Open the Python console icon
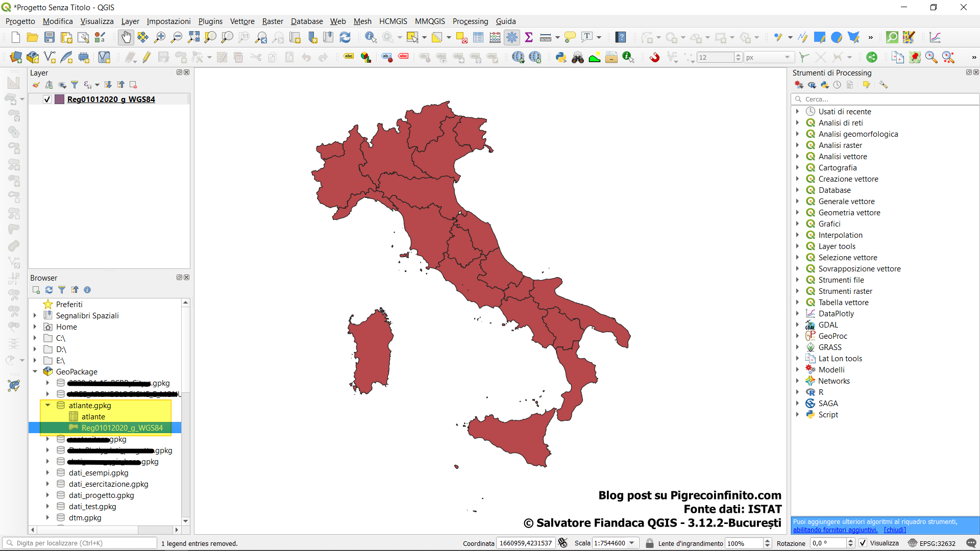This screenshot has height=551, width=980. [561, 57]
